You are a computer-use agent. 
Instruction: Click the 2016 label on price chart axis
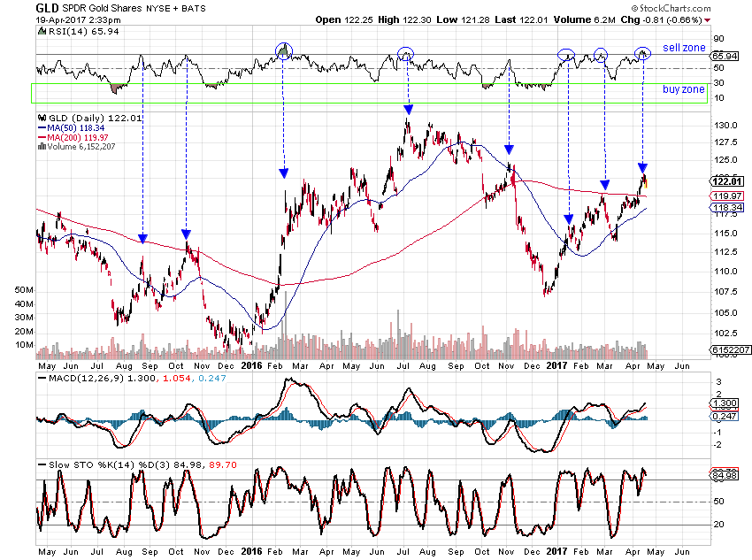click(x=251, y=364)
